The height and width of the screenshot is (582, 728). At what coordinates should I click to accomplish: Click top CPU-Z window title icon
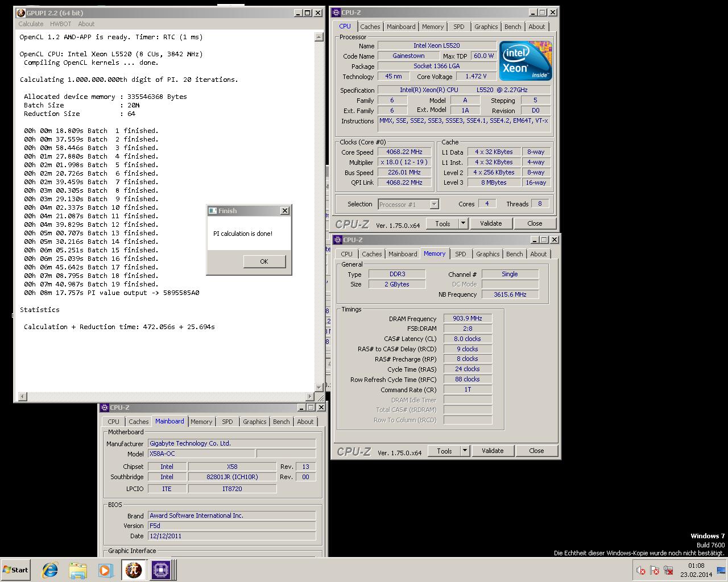[337, 13]
